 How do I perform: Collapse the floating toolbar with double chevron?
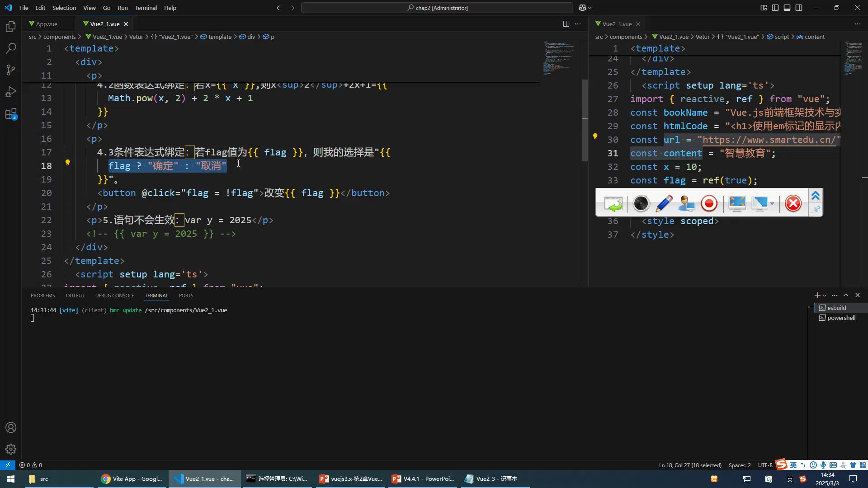tap(816, 196)
